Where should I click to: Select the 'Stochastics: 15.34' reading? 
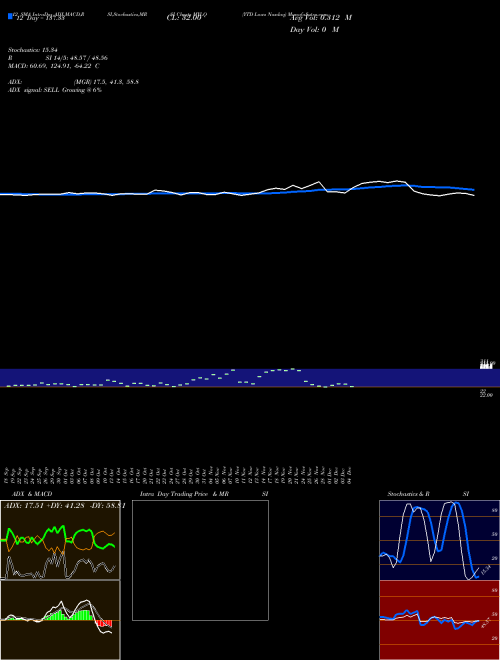coord(32,50)
